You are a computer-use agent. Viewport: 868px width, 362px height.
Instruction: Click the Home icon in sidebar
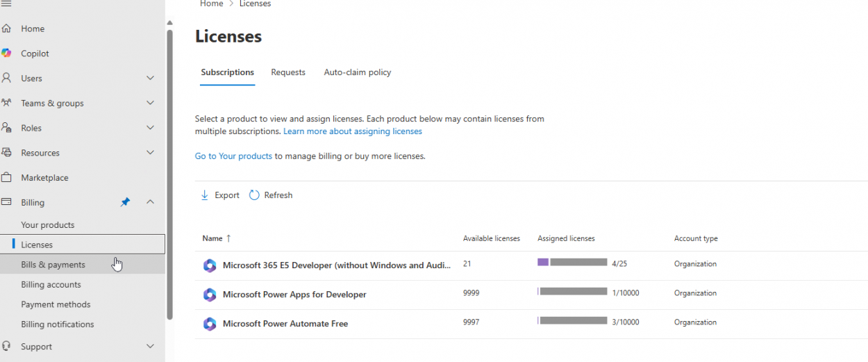tap(6, 28)
